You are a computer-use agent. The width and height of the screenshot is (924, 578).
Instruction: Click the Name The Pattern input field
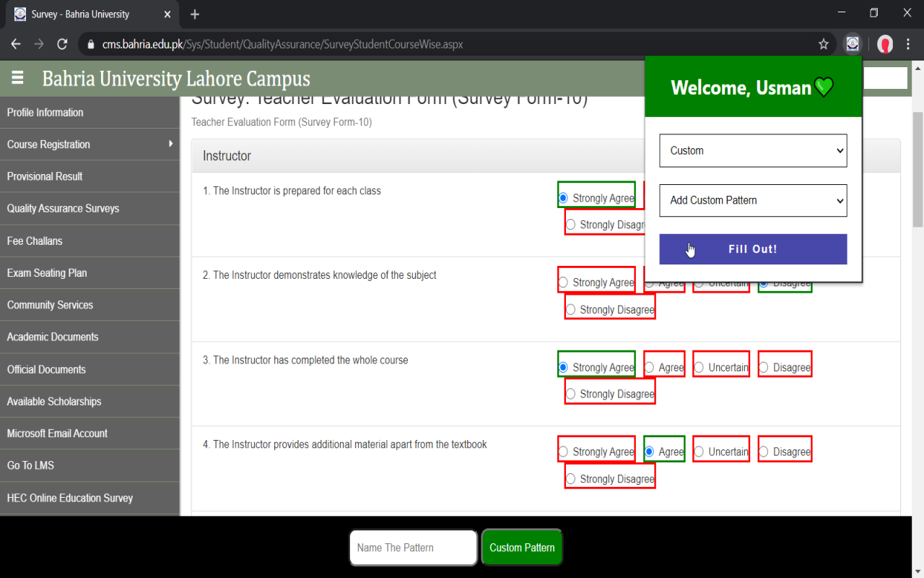(413, 548)
